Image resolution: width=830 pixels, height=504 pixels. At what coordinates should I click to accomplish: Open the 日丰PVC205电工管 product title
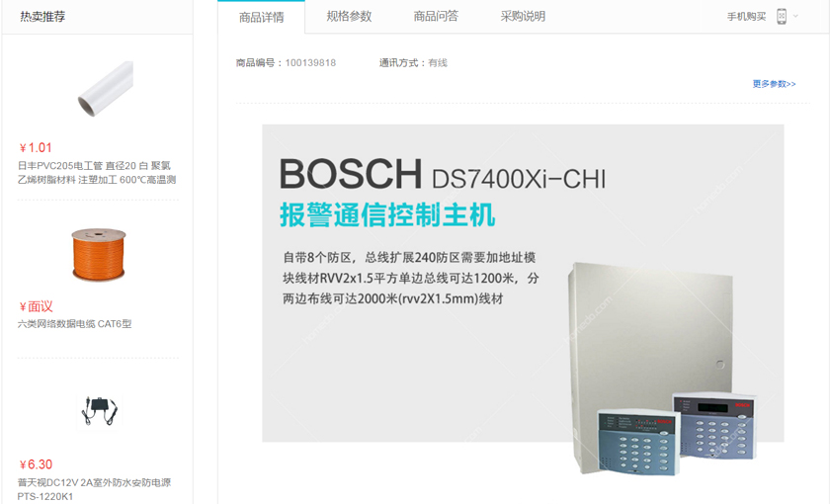97,173
